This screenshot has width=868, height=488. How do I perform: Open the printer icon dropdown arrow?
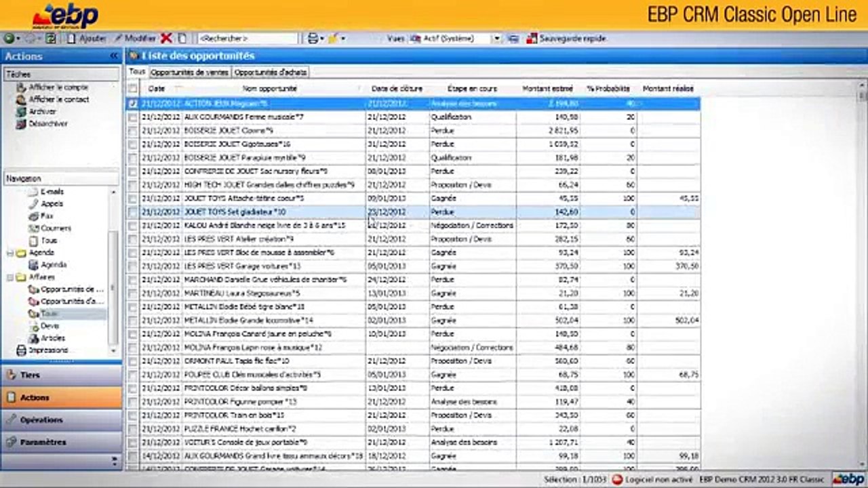pos(321,39)
